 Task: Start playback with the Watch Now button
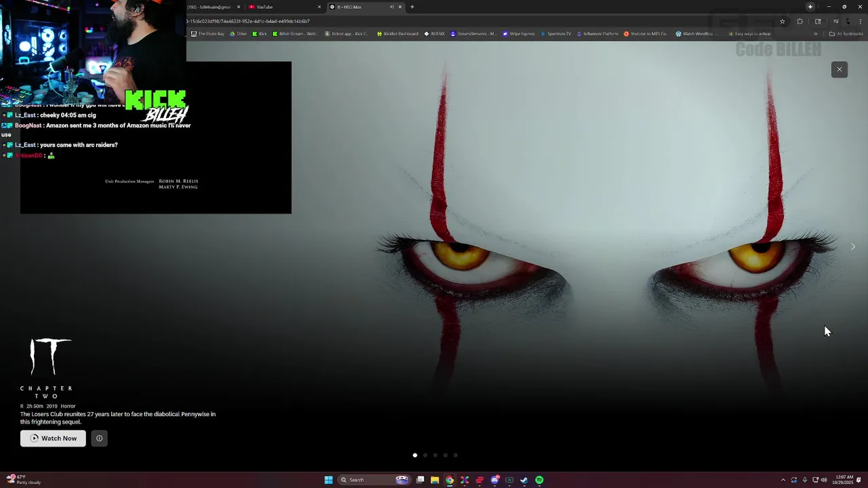click(x=53, y=439)
